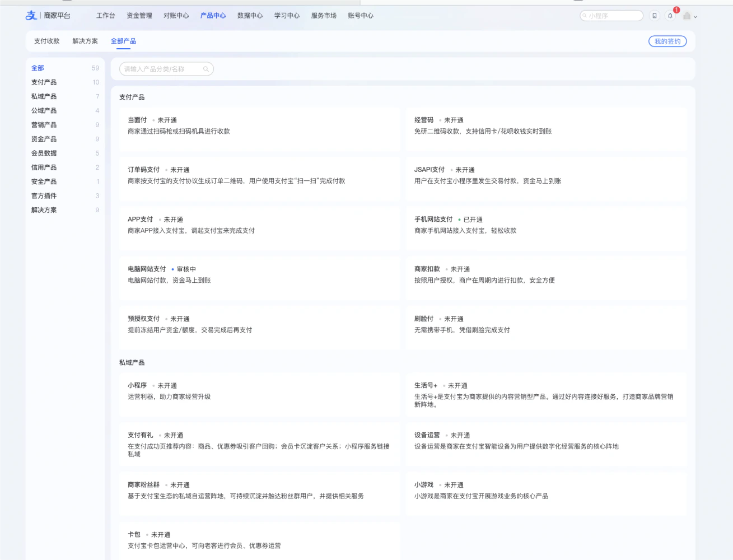Viewport: 733px width, 560px height.
Task: Filter by 信用产品 in the sidebar
Action: point(65,167)
